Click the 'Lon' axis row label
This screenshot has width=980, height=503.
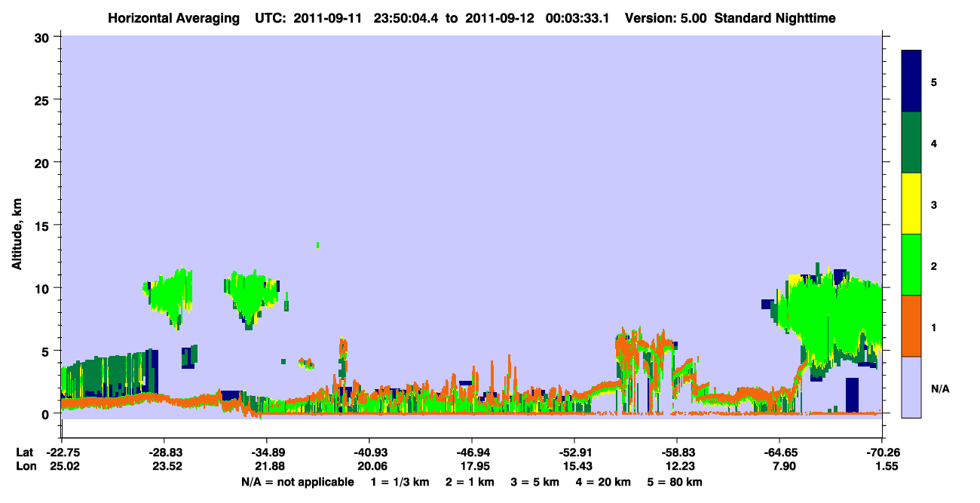[x=25, y=466]
